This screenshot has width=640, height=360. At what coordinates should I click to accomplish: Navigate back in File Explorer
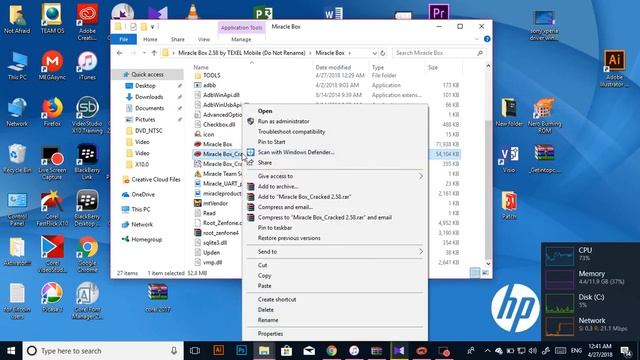(x=120, y=53)
